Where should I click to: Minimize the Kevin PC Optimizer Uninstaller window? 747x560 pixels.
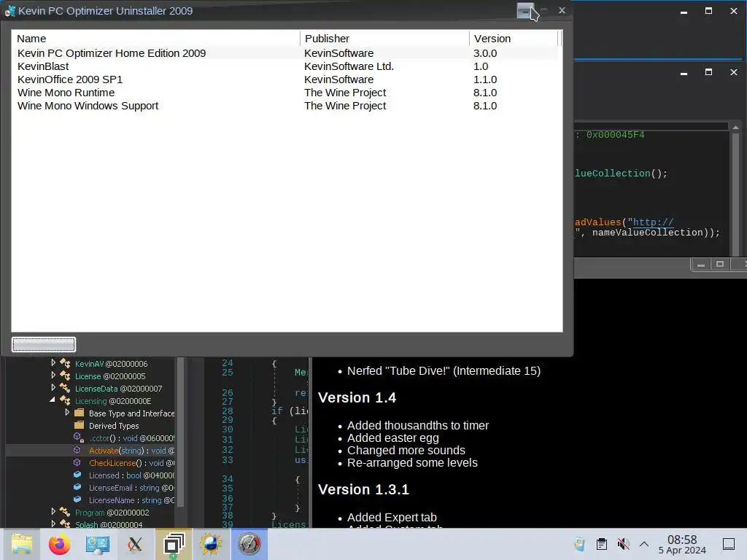(x=525, y=10)
